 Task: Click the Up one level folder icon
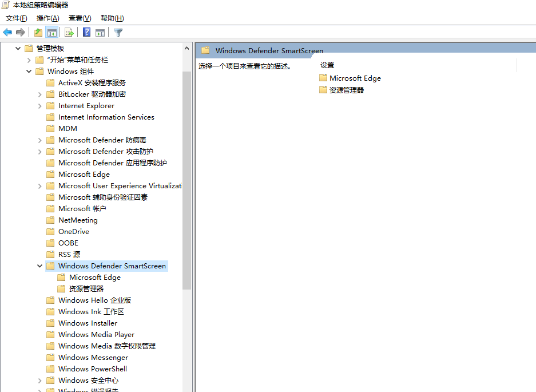38,33
